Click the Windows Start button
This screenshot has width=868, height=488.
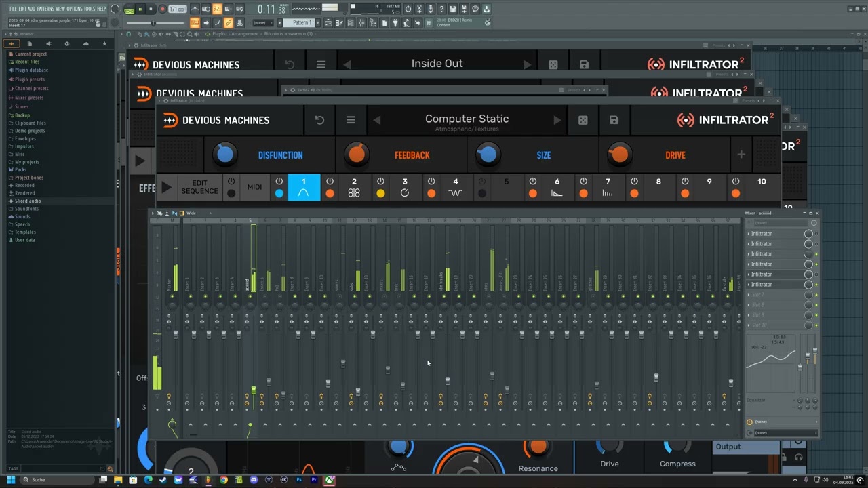point(11,480)
